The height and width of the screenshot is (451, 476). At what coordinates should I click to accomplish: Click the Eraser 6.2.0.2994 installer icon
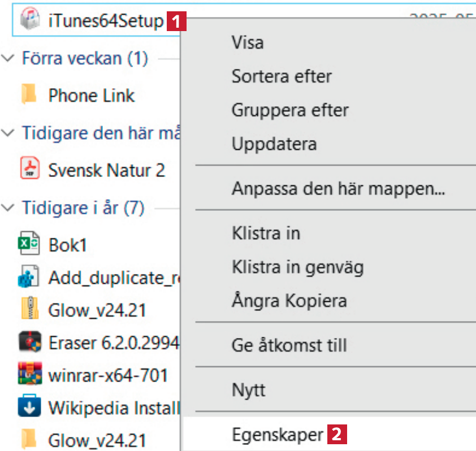point(29,342)
